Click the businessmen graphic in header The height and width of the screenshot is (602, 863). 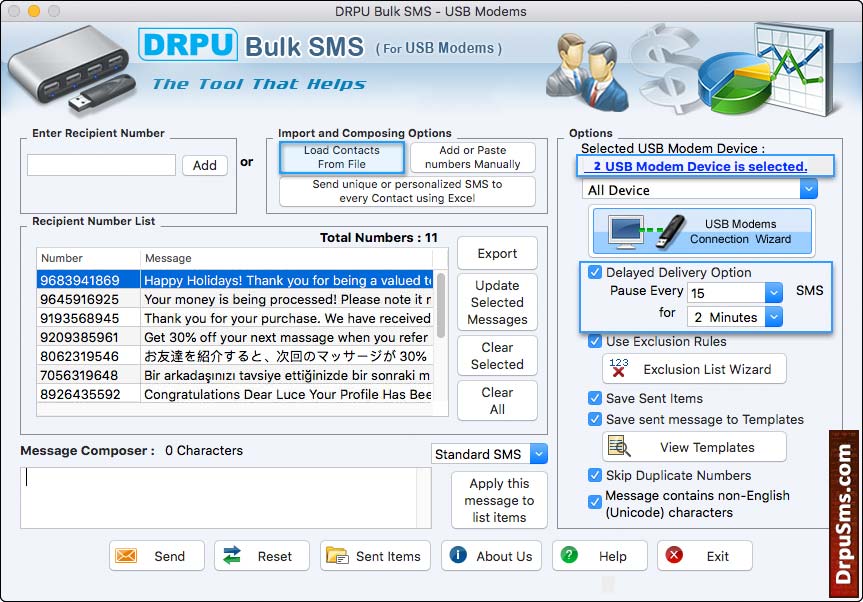click(587, 72)
